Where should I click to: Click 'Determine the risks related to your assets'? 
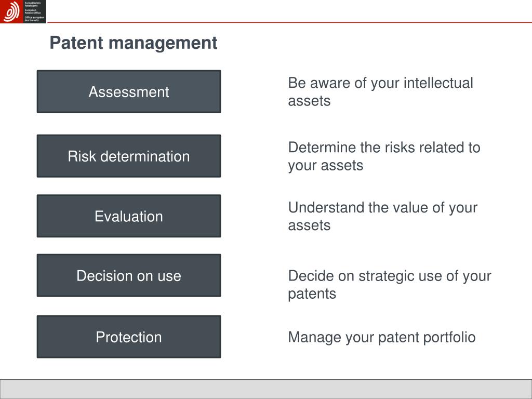(x=384, y=156)
